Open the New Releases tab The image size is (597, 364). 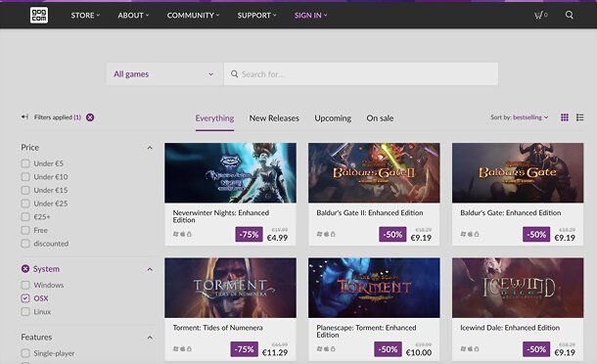coord(274,118)
